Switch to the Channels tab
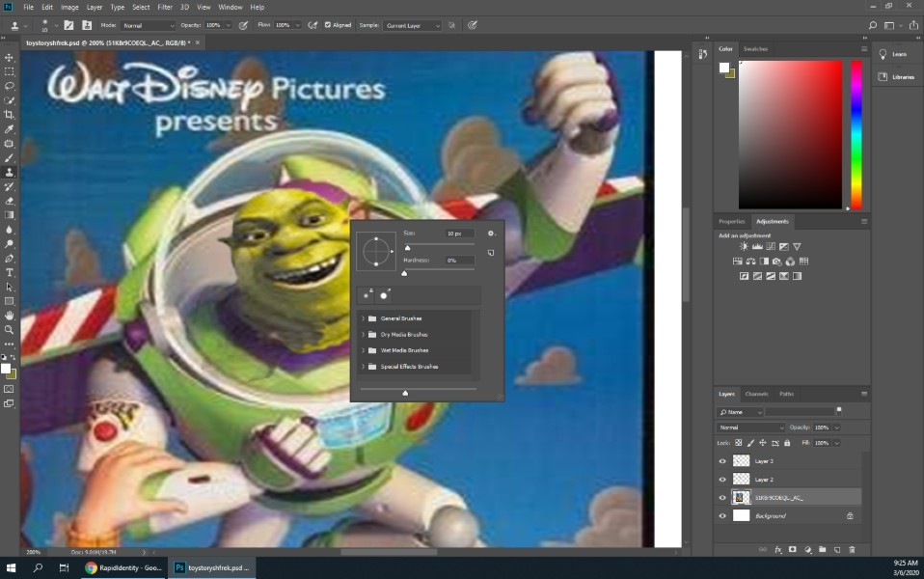Screen dimensions: 924x579 756,394
